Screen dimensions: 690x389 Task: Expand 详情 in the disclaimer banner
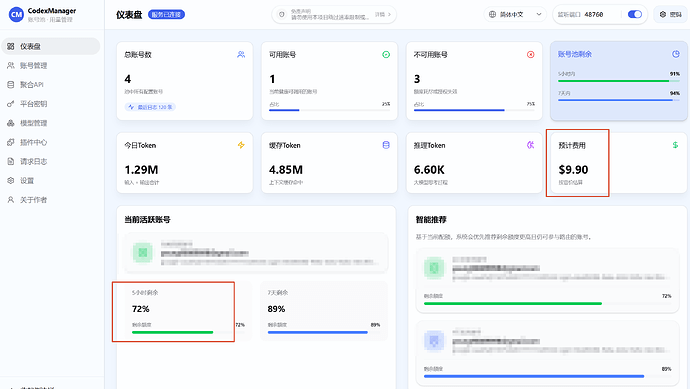383,15
